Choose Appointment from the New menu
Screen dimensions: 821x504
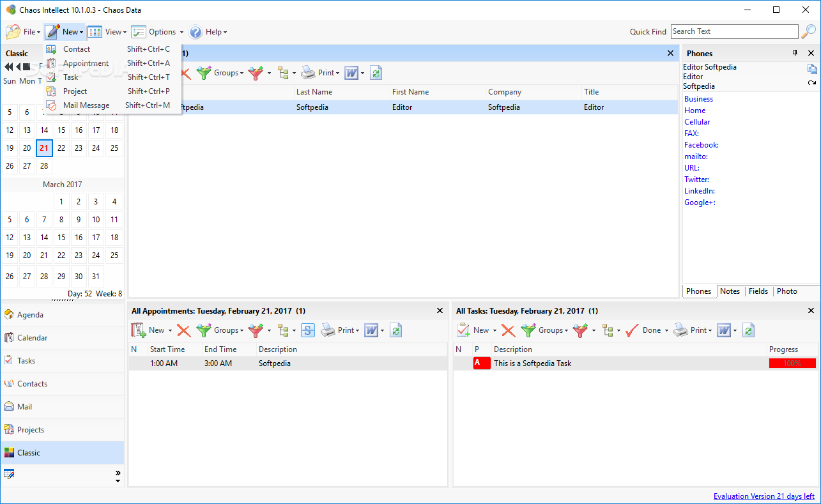click(x=112, y=63)
